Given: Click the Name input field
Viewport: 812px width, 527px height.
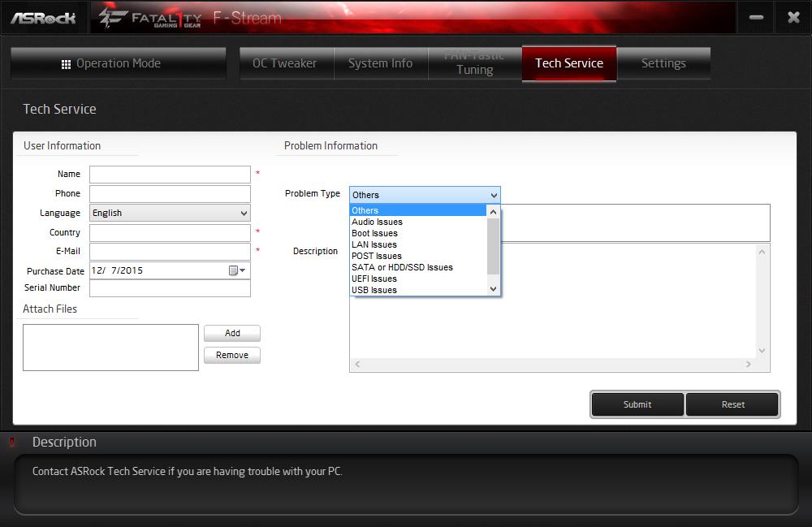Looking at the screenshot, I should coord(170,175).
